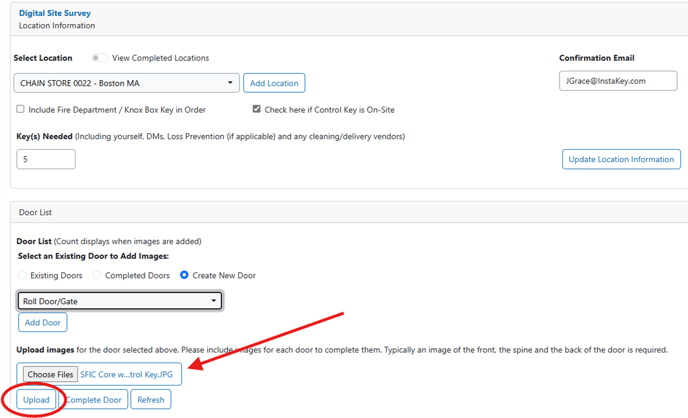Toggle the View Completed Locations switch

[100, 58]
